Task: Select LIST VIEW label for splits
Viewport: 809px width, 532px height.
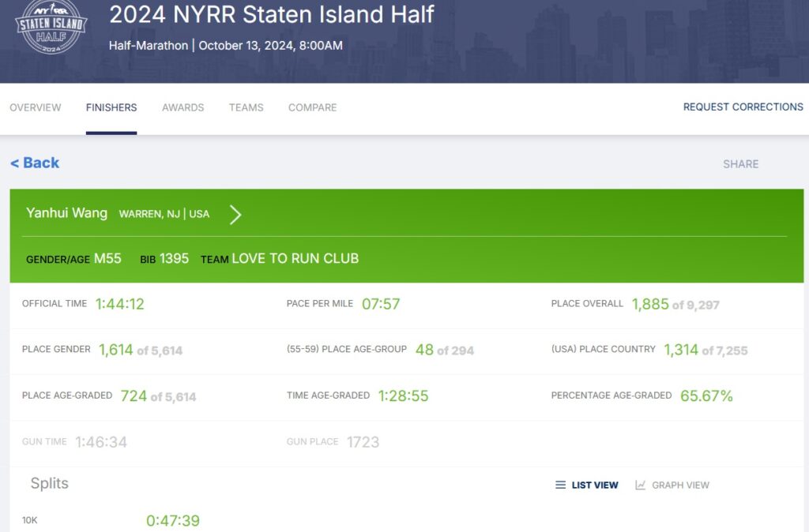Action: 595,485
